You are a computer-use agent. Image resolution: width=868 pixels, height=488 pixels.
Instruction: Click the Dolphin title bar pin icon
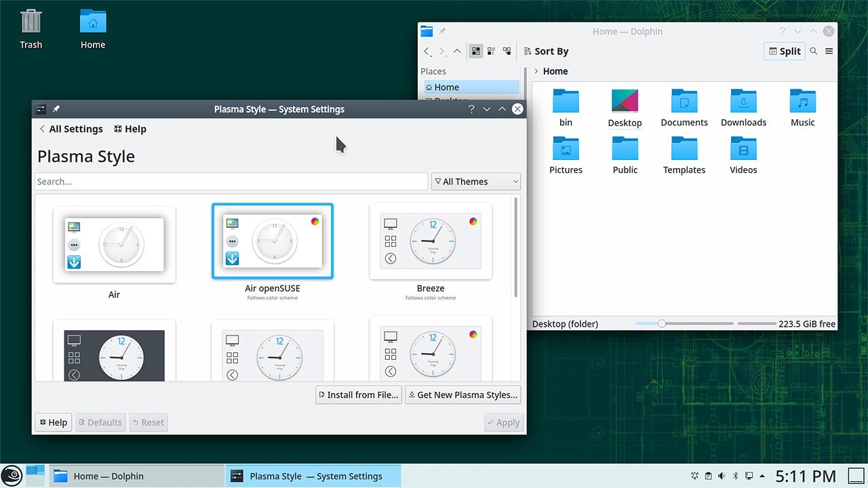point(442,31)
